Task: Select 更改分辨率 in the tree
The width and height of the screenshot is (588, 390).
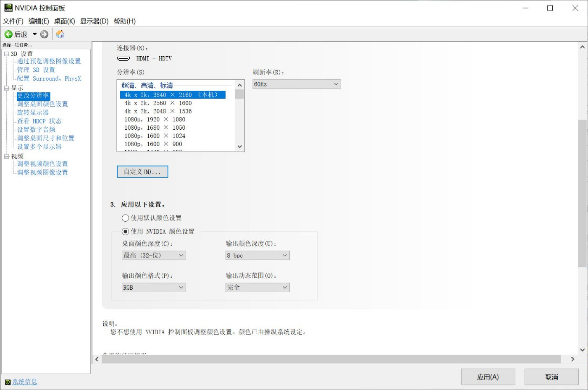Action: 33,96
